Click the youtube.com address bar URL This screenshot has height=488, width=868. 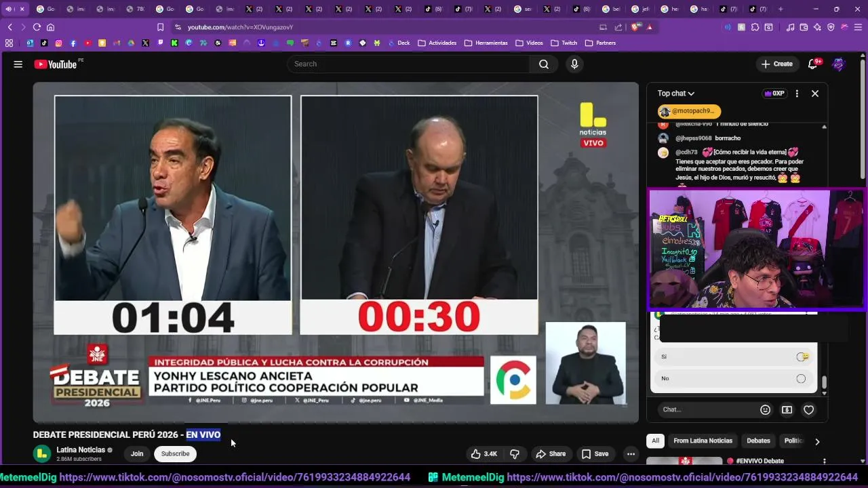(x=240, y=27)
